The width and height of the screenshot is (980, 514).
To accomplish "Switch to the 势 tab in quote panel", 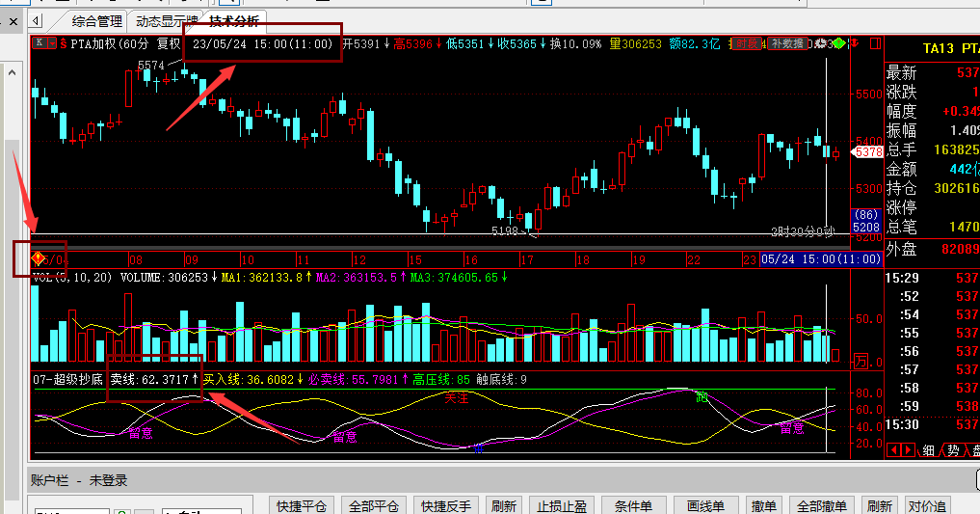I will (952, 449).
